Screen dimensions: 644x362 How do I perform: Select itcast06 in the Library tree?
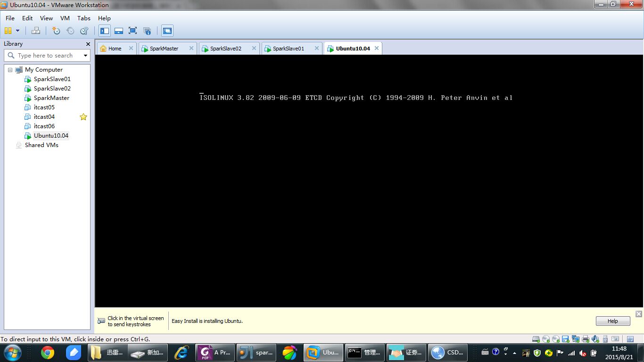point(44,126)
